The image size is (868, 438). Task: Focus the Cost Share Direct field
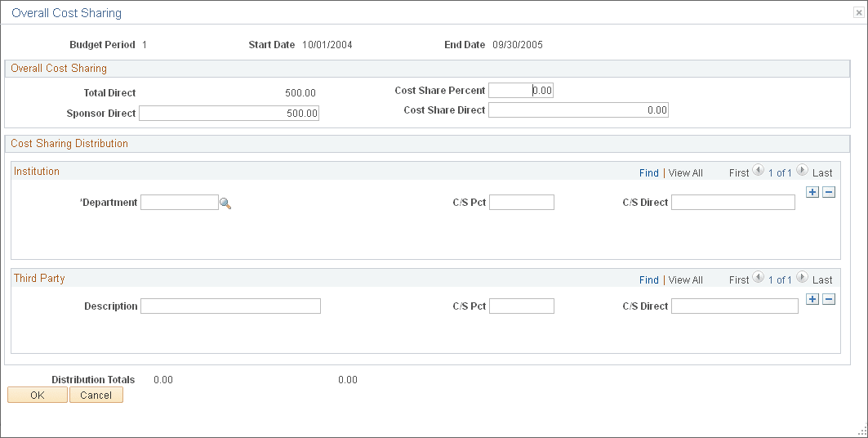point(578,110)
